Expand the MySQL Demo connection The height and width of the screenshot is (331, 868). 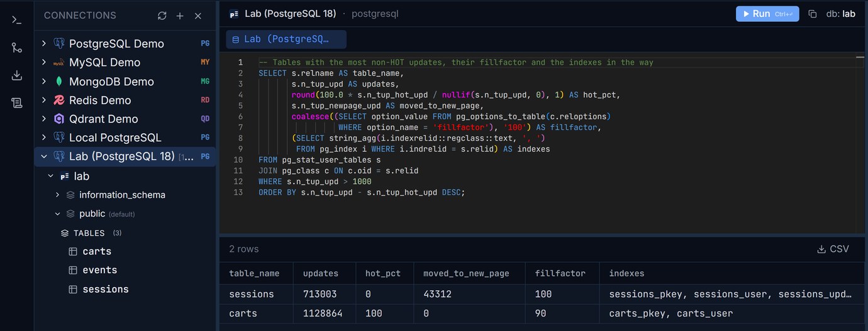coord(44,62)
